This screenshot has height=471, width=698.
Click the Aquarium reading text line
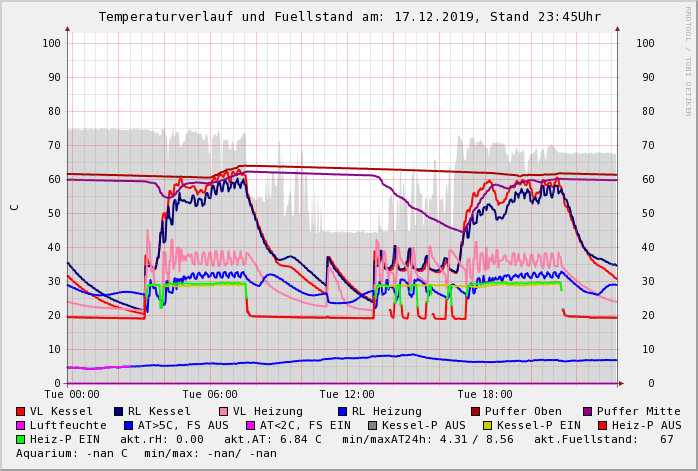tap(146, 453)
